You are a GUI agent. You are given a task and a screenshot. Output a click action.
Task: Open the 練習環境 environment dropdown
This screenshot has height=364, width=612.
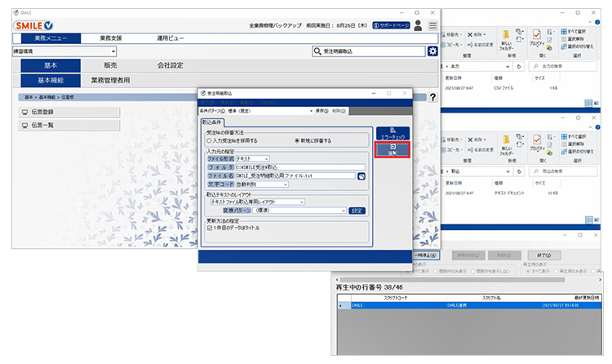click(x=65, y=51)
